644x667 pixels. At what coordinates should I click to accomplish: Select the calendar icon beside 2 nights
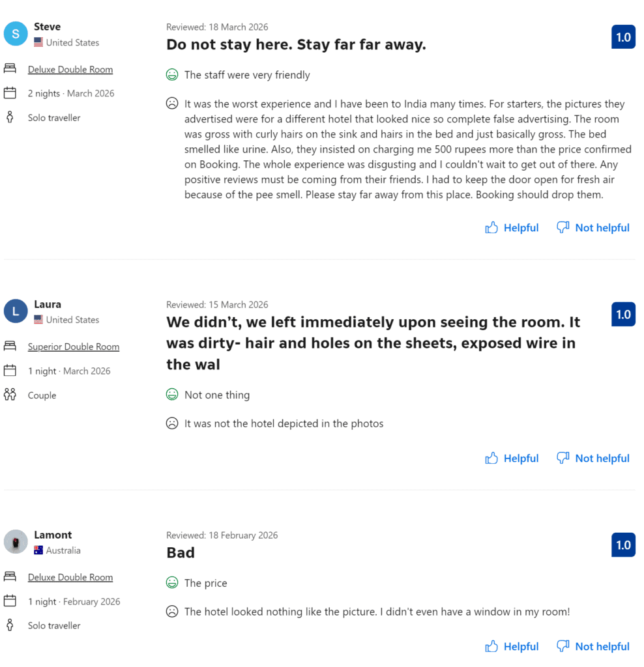(10, 92)
